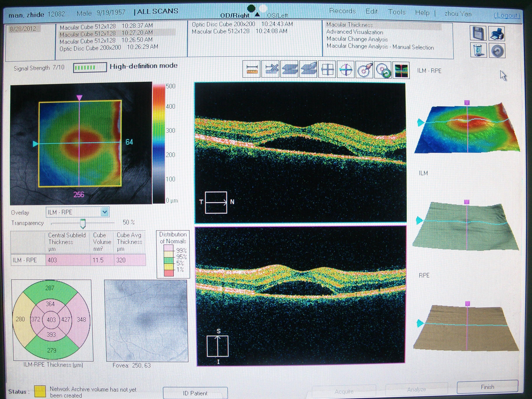Screen dimensions: 532x399
Task: Click the ETDRS outer temporal value 280
Action: (x=20, y=319)
